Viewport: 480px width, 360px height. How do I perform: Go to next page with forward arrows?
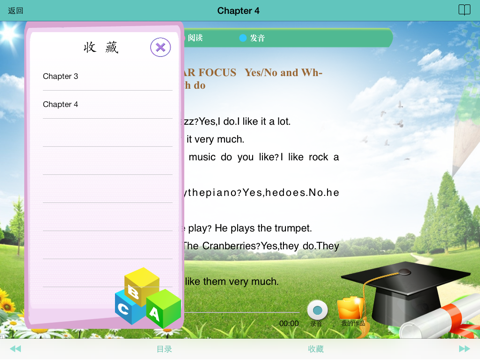464,349
